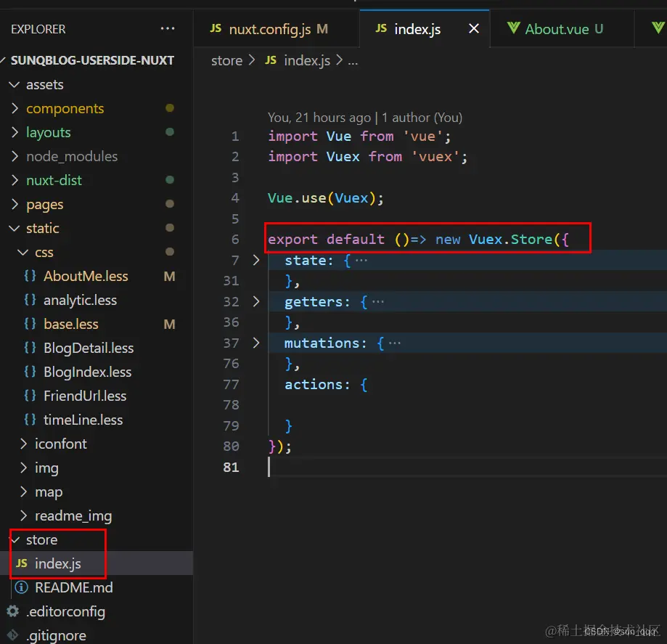Click line number 6 in gutter
667x644 pixels.
(x=235, y=239)
